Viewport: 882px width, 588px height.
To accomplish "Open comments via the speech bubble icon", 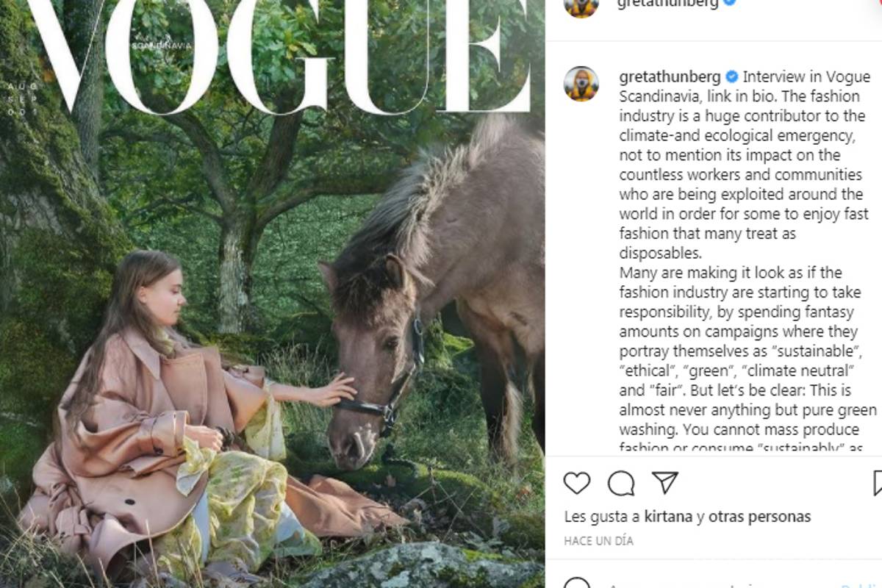I will pos(621,483).
